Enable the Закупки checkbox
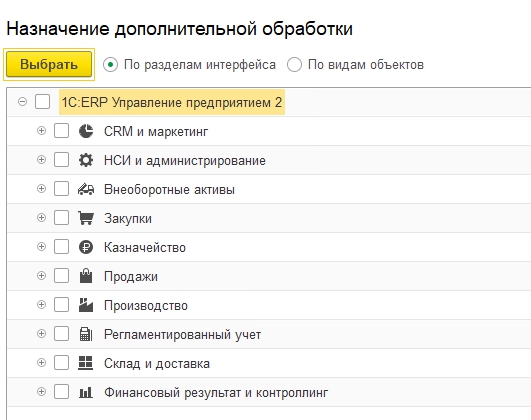Viewport: 531px width, 420px height. 61,217
